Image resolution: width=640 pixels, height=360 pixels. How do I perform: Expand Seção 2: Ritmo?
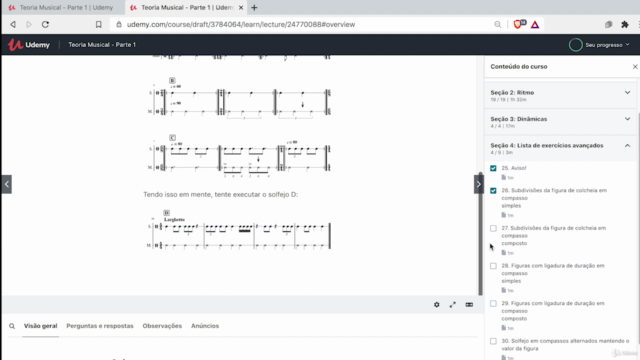pyautogui.click(x=560, y=96)
